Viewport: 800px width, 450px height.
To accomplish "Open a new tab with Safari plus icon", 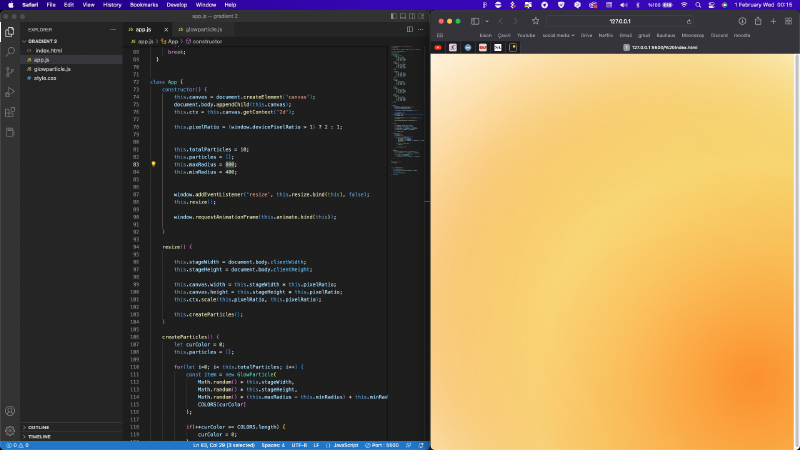I will [x=773, y=21].
